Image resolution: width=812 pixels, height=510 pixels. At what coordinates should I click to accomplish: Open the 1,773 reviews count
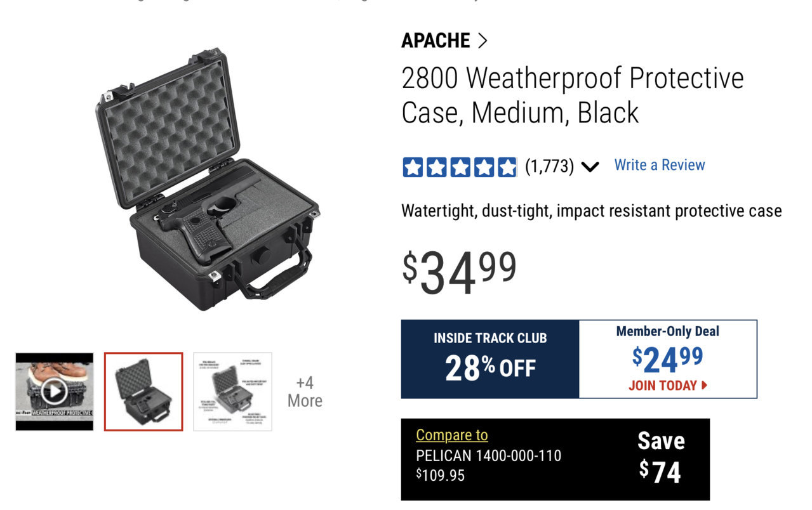point(549,166)
